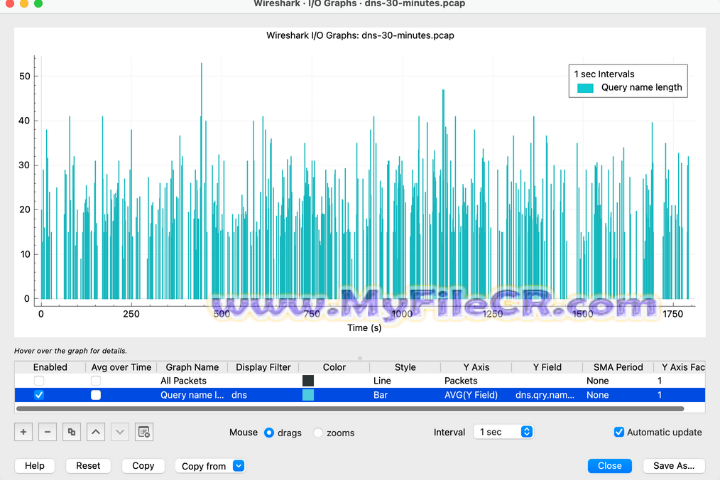720x480 pixels.
Task: Click the horizontal scrollbar under graph table
Action: 350,408
